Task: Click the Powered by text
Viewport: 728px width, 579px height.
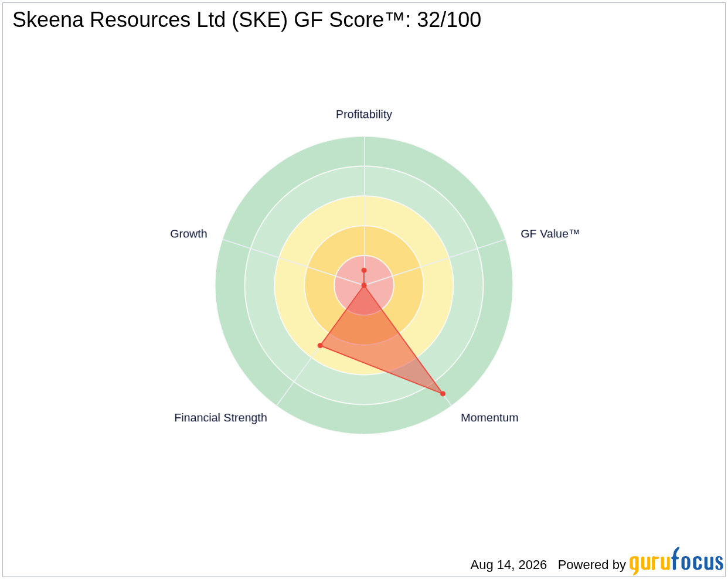Action: (591, 565)
